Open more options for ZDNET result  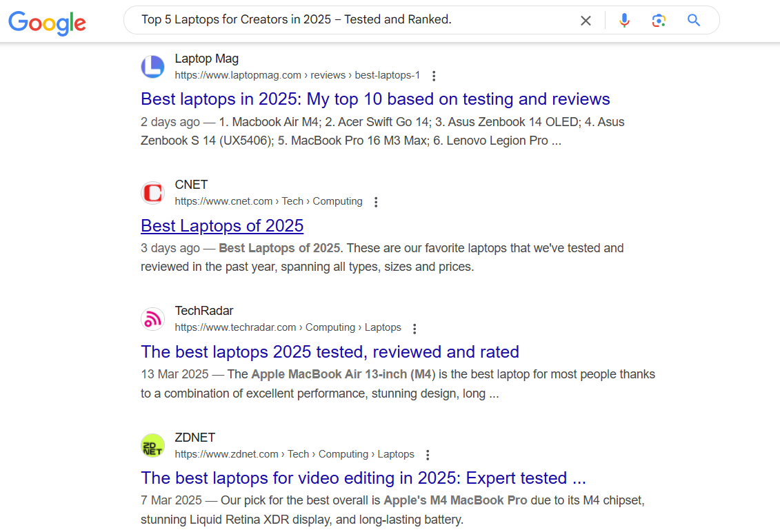tap(428, 454)
